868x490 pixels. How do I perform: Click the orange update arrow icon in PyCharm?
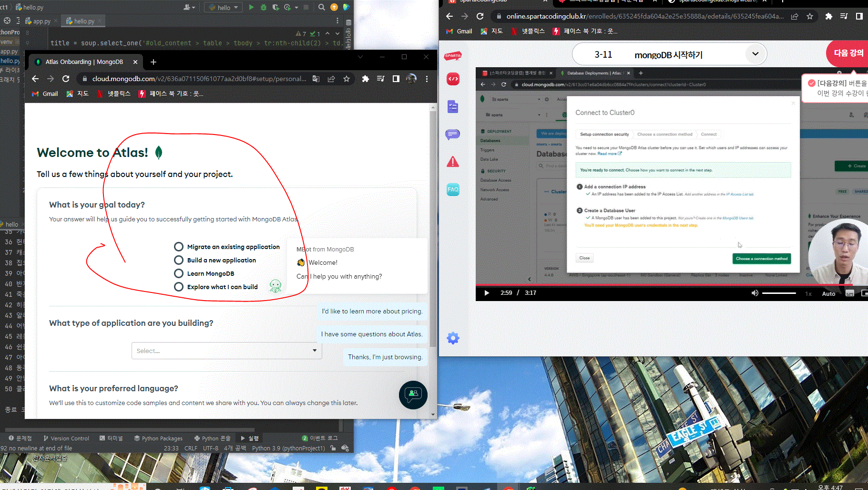pos(334,7)
